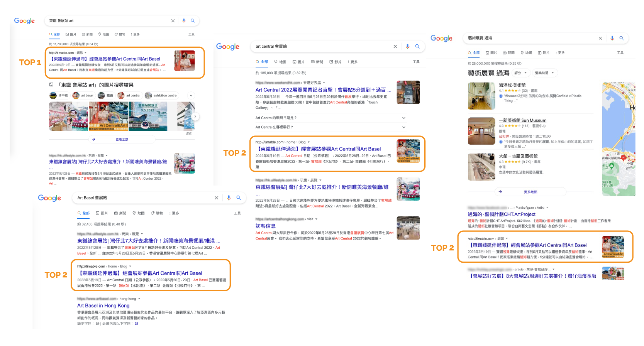Open 影片 tab in '藝術展覽 過海' results
This screenshot has height=346, width=644.
[x=544, y=53]
